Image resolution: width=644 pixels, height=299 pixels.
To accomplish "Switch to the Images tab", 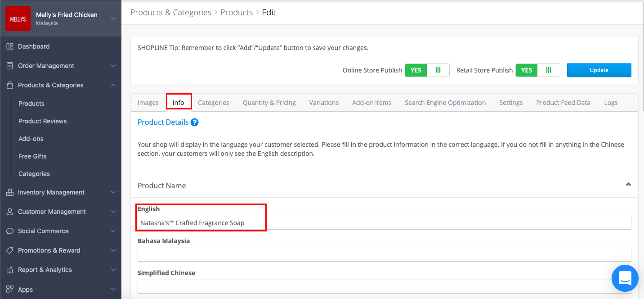I will tap(148, 102).
